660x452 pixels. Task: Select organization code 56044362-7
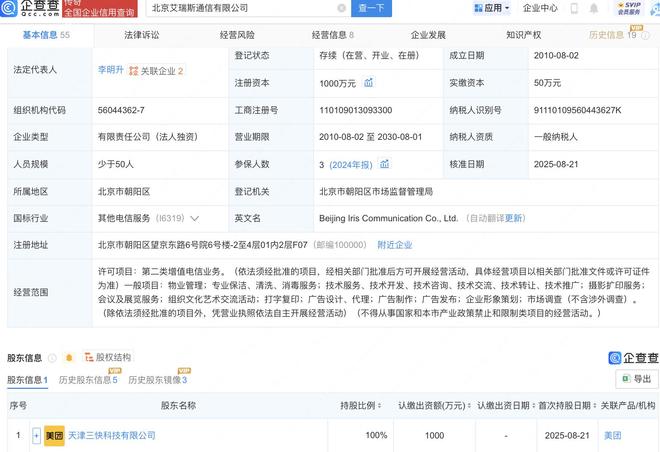(x=121, y=110)
